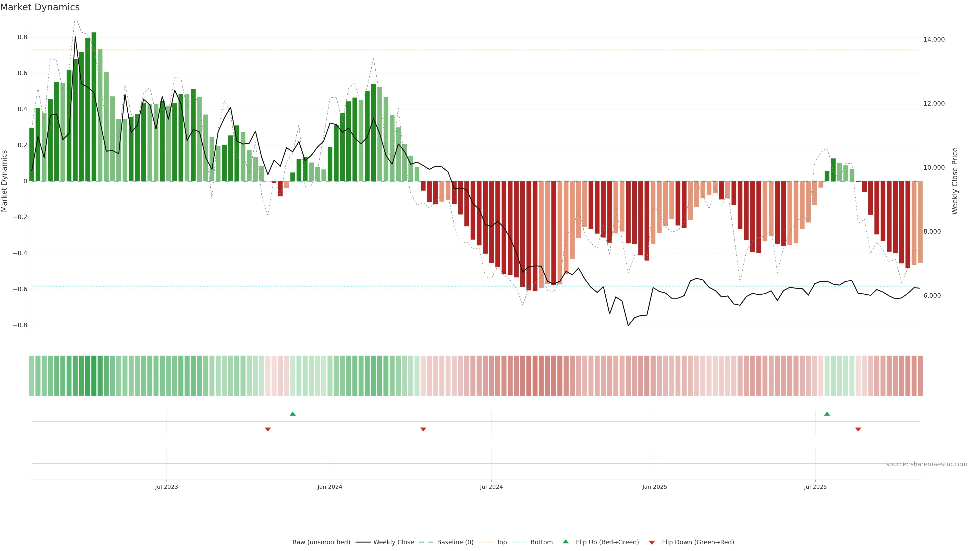980x551 pixels.
Task: Click the red Flip Down triangle legend icon
Action: (652, 542)
